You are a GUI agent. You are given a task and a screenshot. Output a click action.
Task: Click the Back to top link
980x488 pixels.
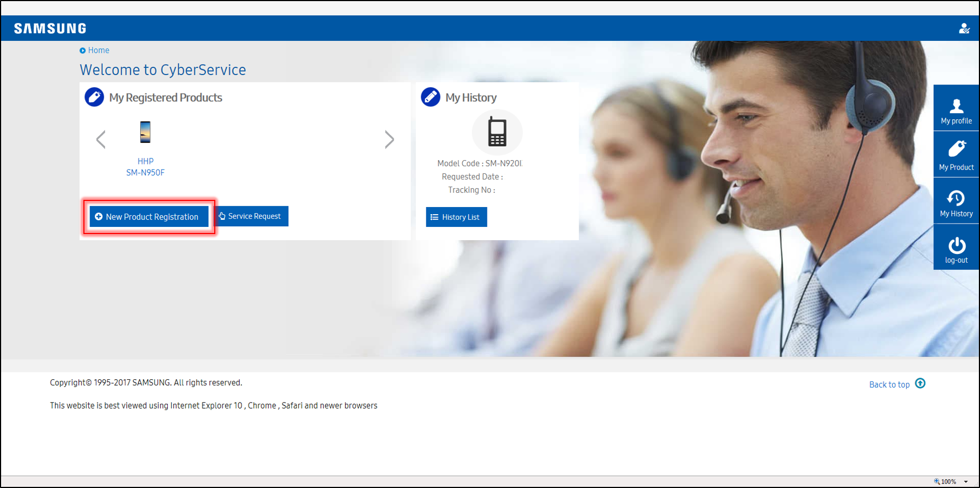(889, 385)
